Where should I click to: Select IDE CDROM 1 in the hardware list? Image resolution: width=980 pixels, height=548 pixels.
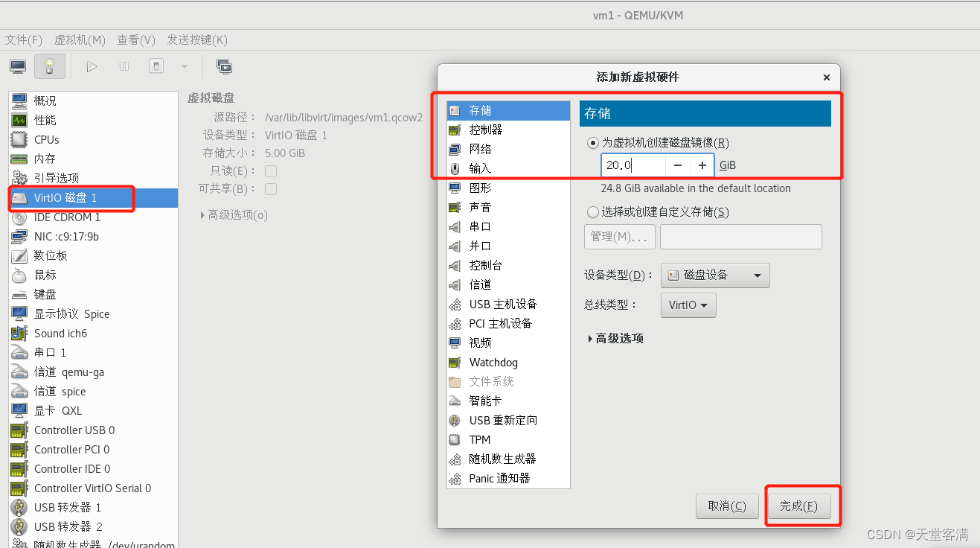click(93, 217)
